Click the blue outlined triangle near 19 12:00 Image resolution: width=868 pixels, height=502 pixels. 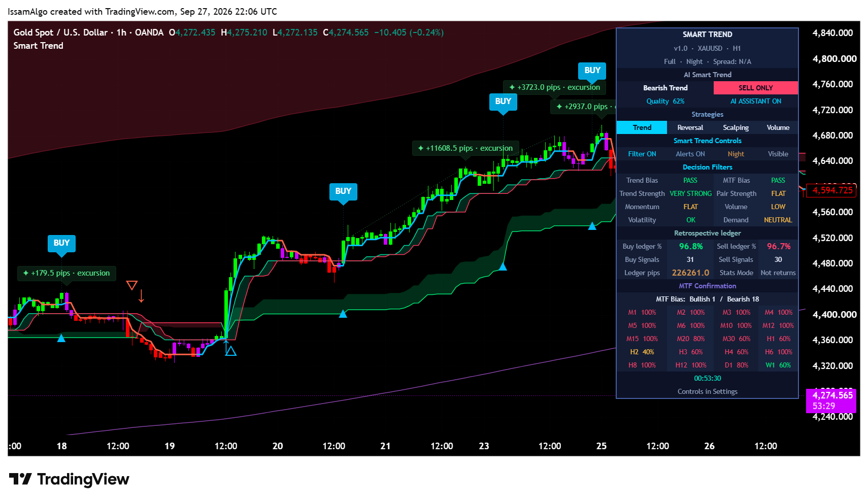point(230,350)
